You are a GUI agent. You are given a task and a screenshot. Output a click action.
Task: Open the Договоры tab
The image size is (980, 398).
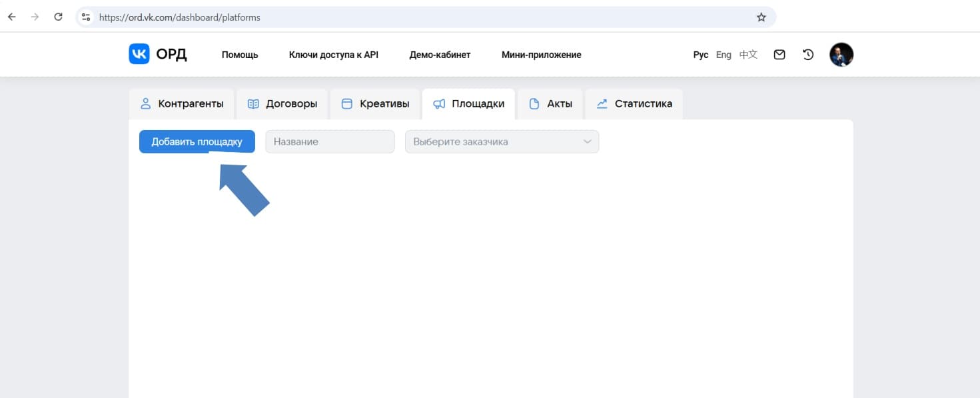[282, 104]
